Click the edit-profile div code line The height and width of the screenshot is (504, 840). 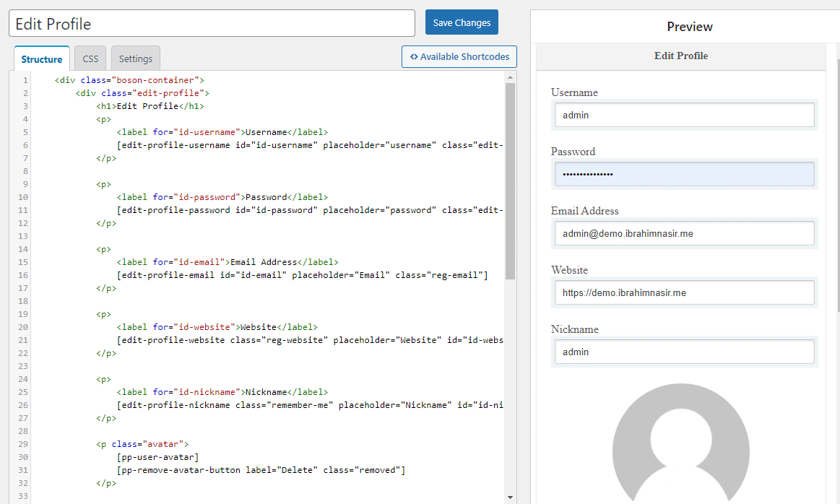point(142,93)
